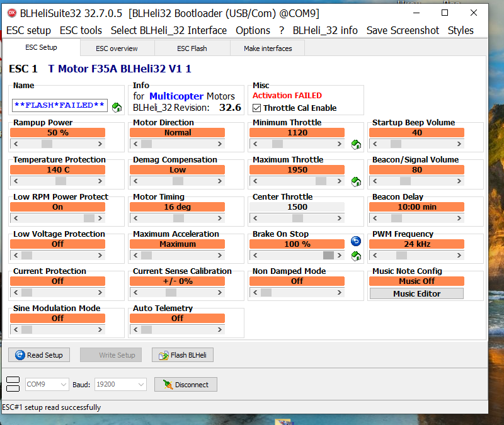504x425 pixels.
Task: Click the right arrow under Current Protection
Action: [x=100, y=292]
